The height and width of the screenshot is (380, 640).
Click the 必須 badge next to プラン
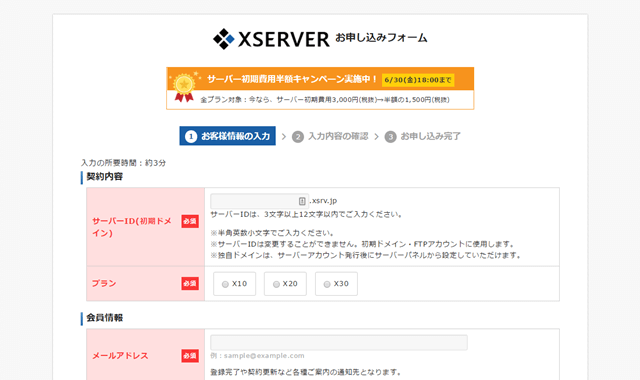pos(190,283)
